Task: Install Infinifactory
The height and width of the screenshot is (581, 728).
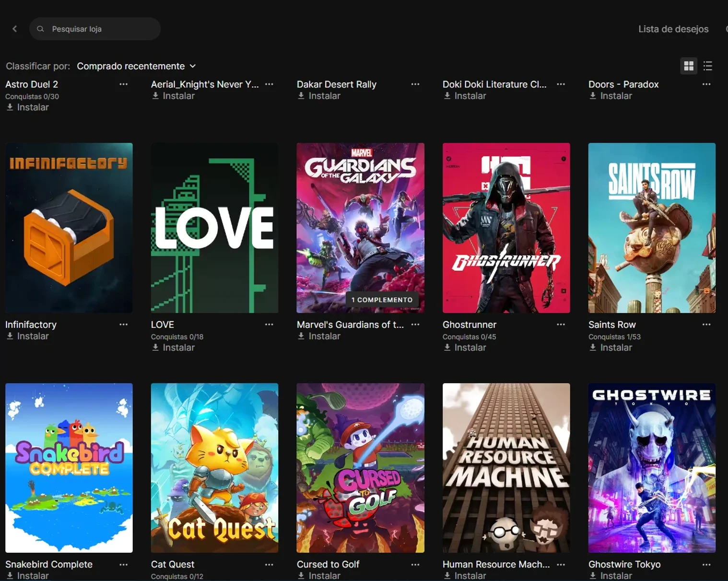Action: point(28,336)
